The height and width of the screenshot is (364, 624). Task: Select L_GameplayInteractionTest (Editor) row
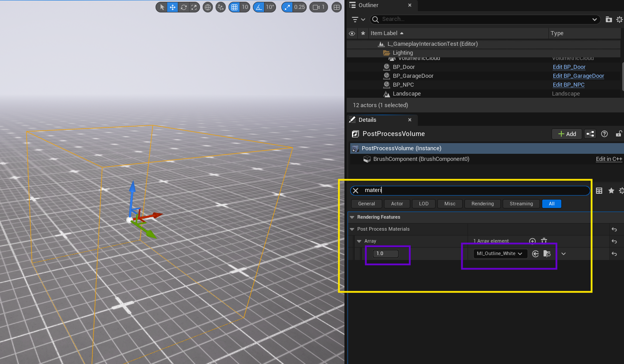[483, 44]
